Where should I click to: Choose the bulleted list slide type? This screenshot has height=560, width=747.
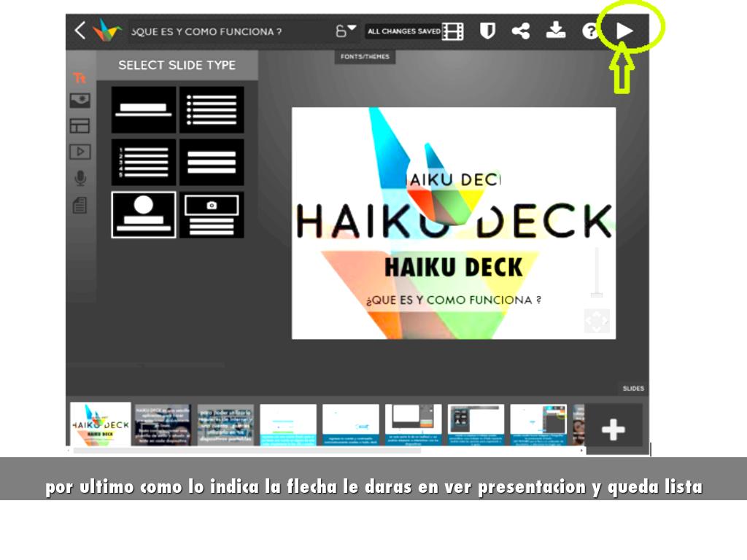[212, 109]
